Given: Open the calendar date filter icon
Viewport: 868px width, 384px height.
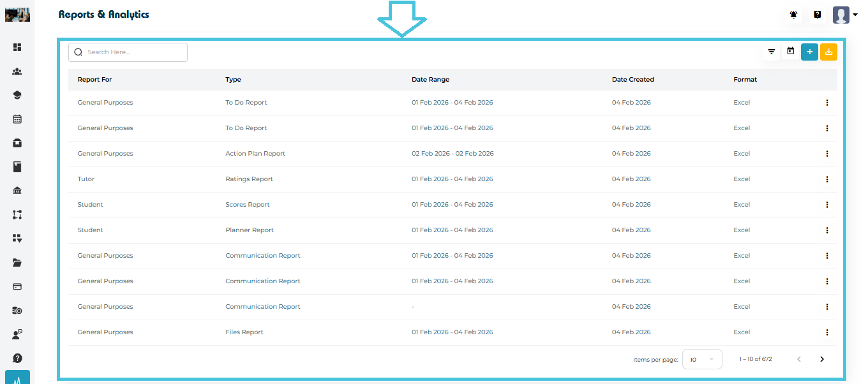Looking at the screenshot, I should point(790,52).
